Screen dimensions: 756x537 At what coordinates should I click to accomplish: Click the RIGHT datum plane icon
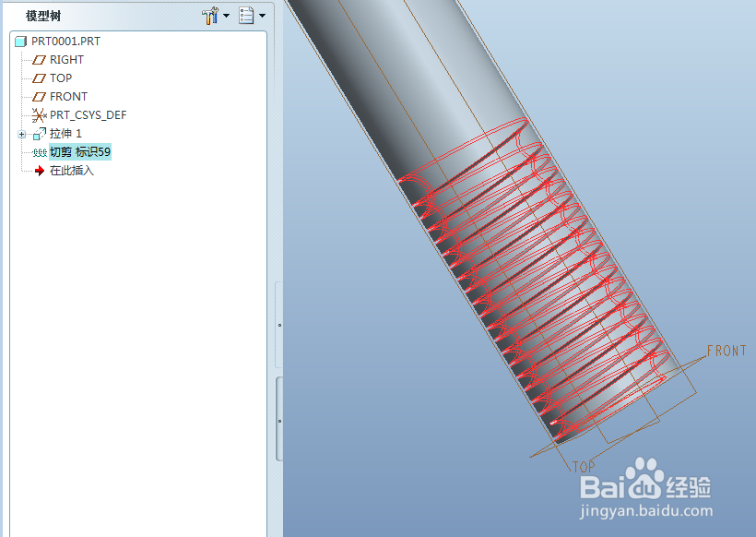[x=39, y=60]
